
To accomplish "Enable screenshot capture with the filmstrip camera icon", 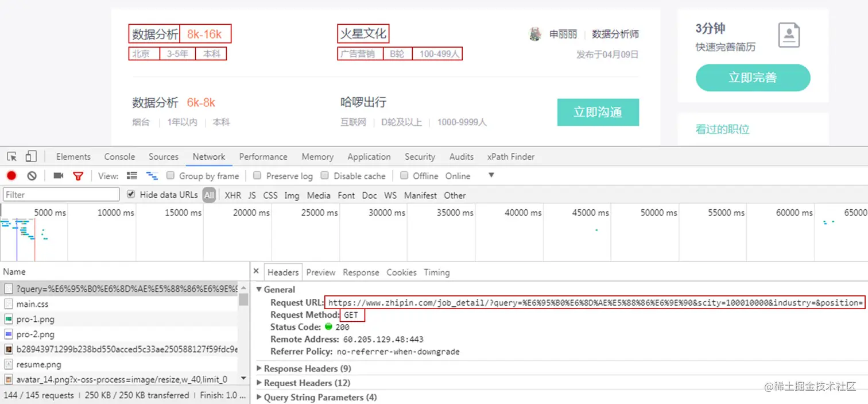I will (x=58, y=176).
